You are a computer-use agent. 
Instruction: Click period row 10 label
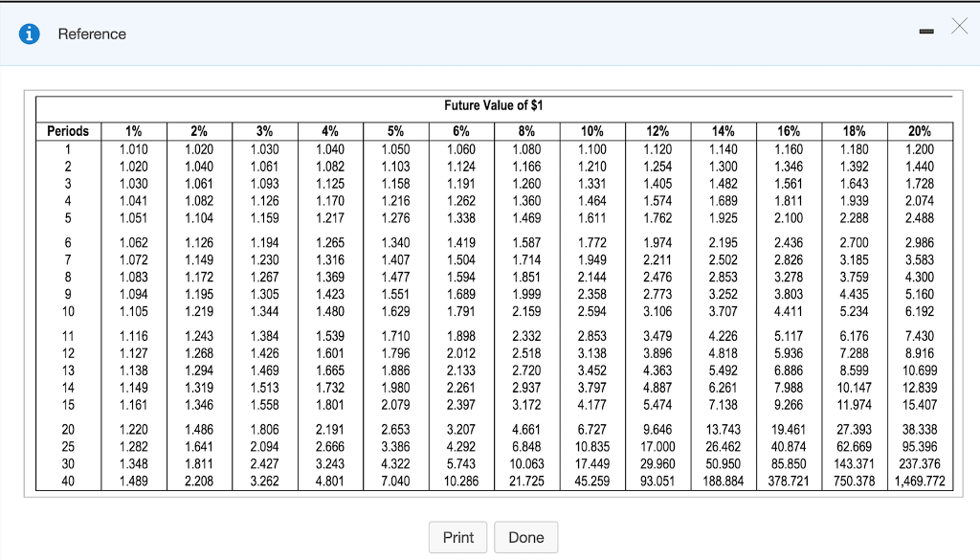pyautogui.click(x=67, y=312)
